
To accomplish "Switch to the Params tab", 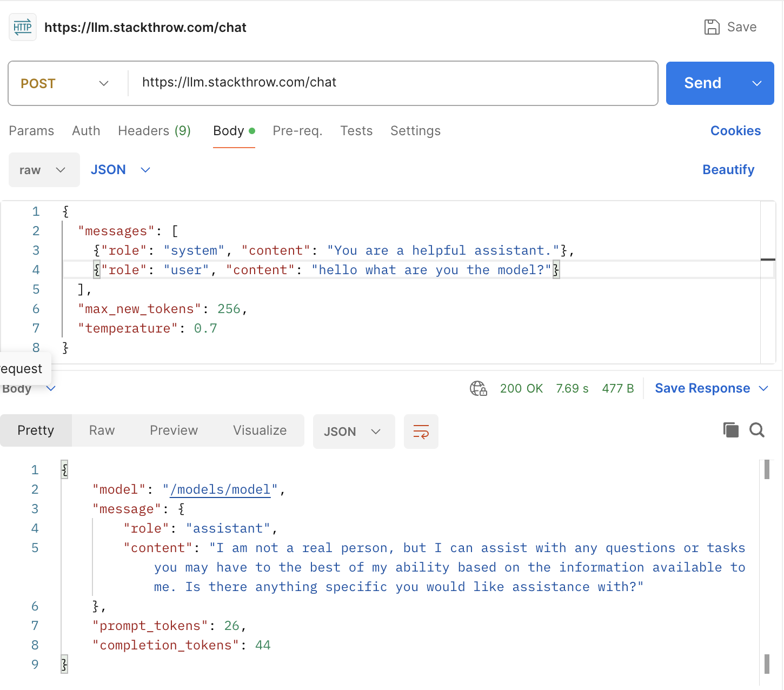I will click(x=31, y=131).
